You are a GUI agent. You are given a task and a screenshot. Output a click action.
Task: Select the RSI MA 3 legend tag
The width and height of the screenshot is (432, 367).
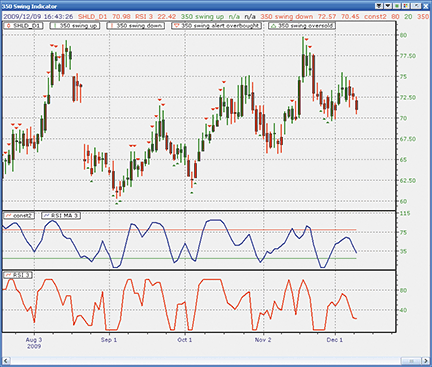(61, 216)
